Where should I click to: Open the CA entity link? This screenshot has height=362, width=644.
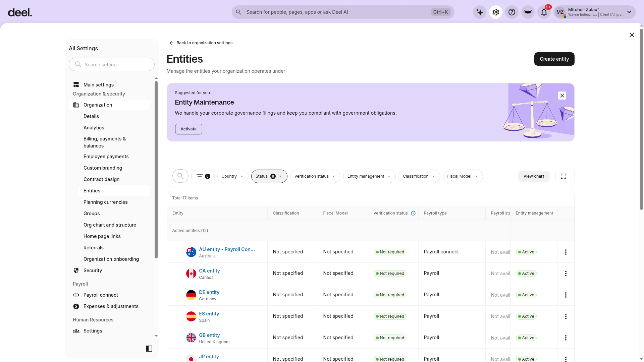(209, 271)
